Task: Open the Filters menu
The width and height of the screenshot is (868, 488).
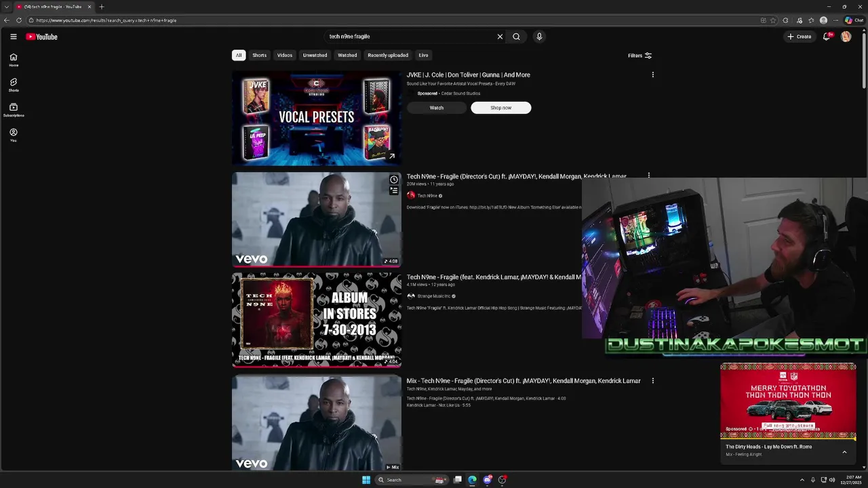Action: pos(639,56)
